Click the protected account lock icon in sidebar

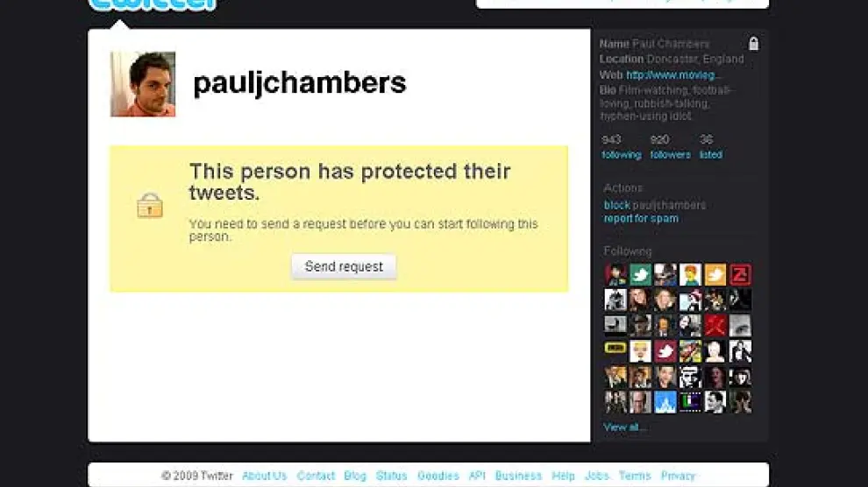(x=753, y=44)
